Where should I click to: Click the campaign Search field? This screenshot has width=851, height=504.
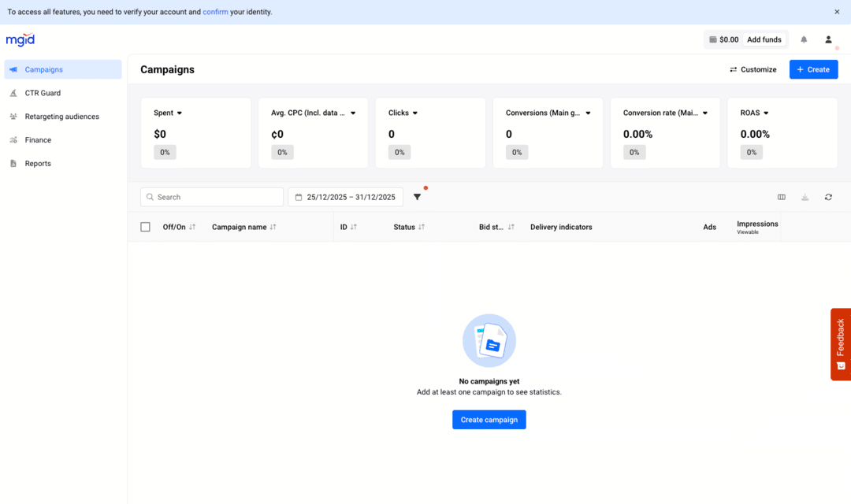[x=211, y=197]
